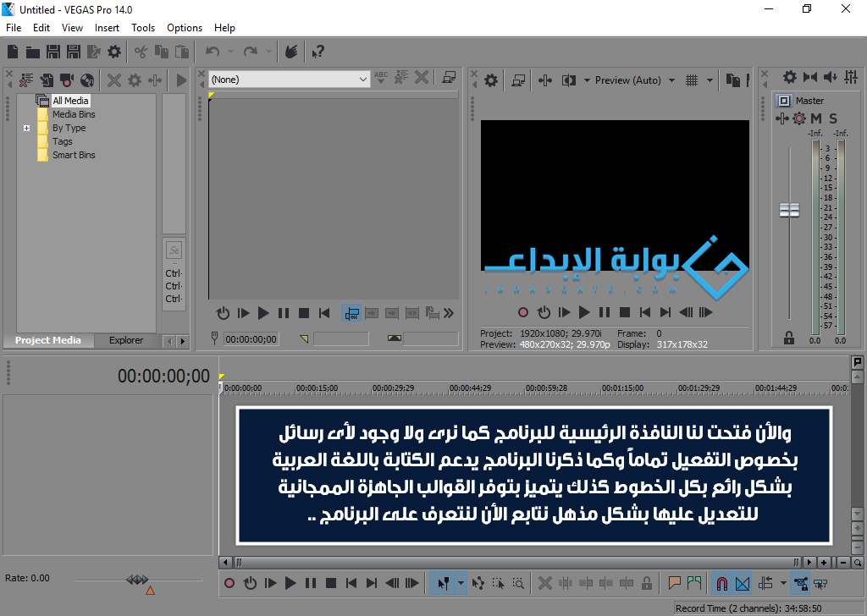Open the Redo history dropdown arrow
The image size is (867, 616).
[x=268, y=52]
